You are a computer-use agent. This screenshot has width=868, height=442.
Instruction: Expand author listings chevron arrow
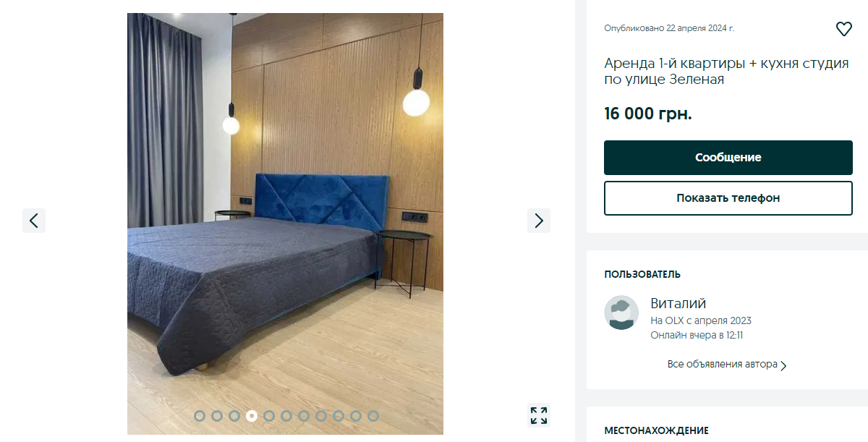click(x=783, y=365)
